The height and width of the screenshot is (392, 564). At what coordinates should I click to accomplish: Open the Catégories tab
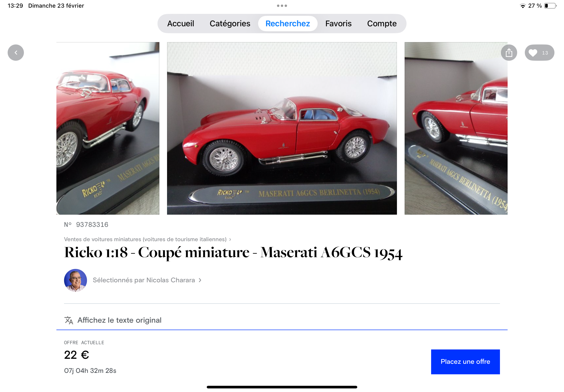point(230,24)
